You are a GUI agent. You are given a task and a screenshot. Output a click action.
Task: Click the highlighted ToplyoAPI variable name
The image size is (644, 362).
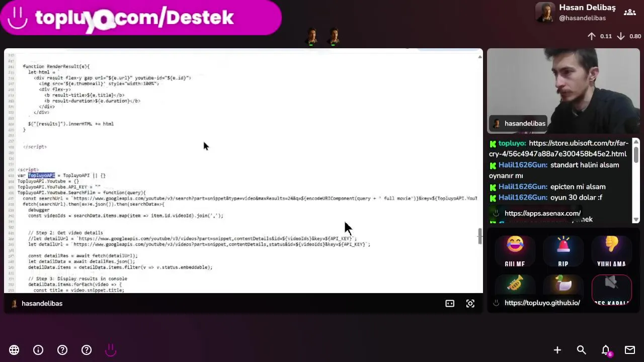(x=41, y=175)
